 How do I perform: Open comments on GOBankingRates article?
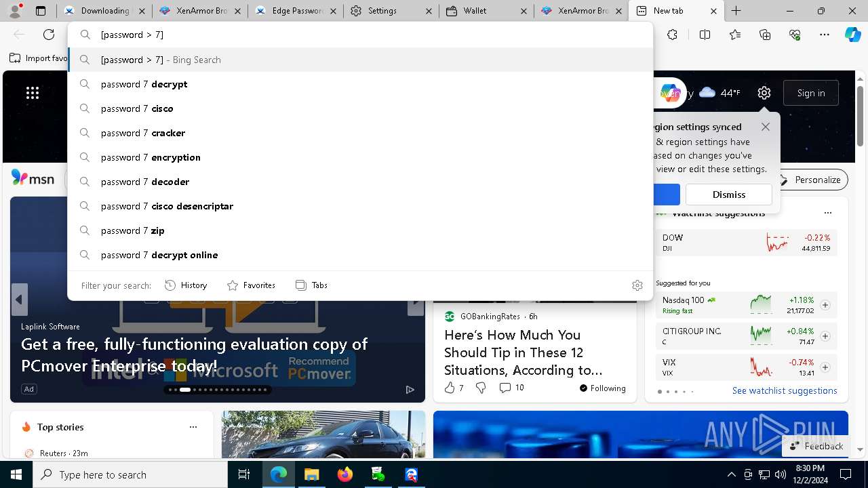point(511,388)
